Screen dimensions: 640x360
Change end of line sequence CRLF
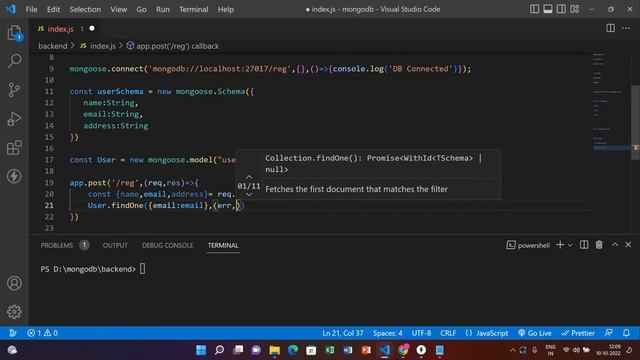[x=448, y=333]
